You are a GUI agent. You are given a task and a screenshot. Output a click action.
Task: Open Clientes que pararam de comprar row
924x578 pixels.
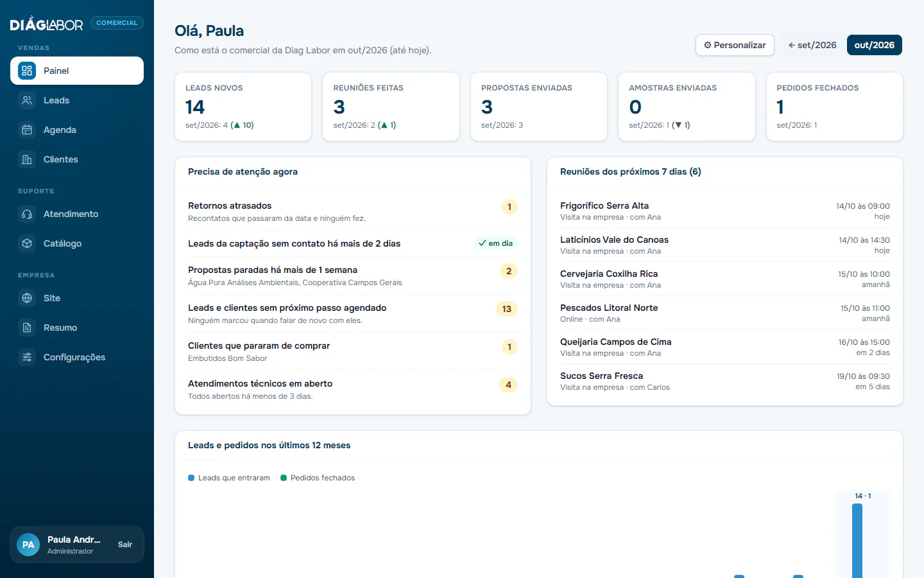pos(352,351)
